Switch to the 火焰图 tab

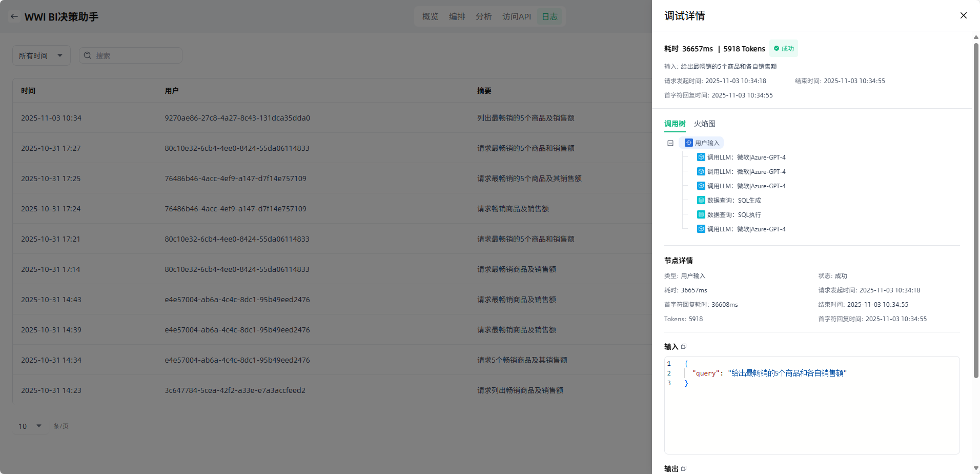point(704,124)
